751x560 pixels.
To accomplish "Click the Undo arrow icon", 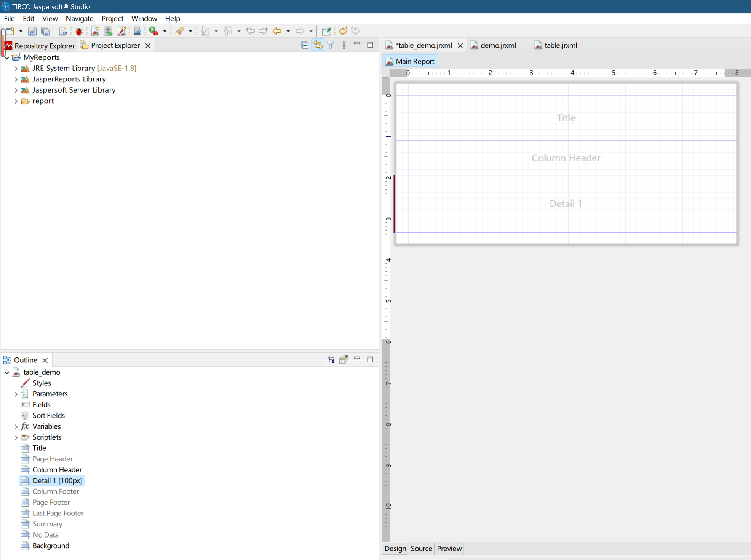I will [x=343, y=31].
